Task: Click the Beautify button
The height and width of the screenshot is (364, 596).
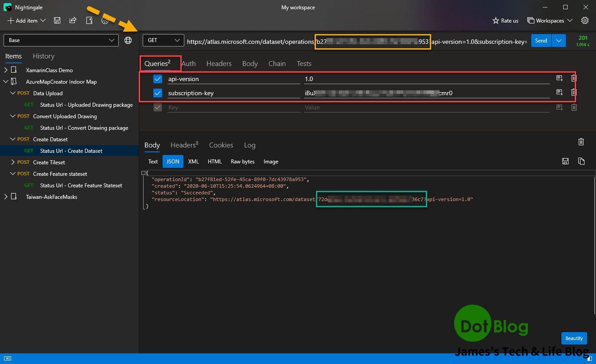Action: coord(574,338)
